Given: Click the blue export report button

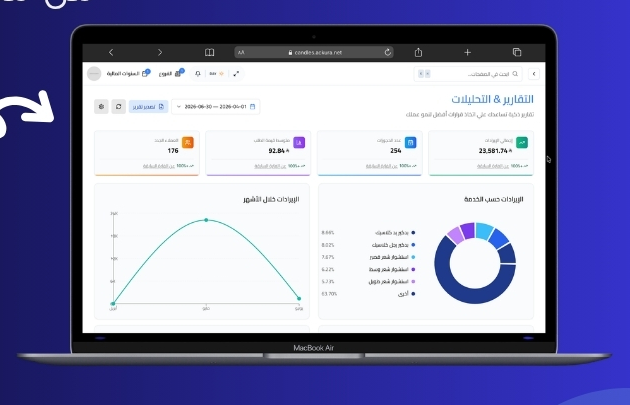Looking at the screenshot, I should pos(148,106).
